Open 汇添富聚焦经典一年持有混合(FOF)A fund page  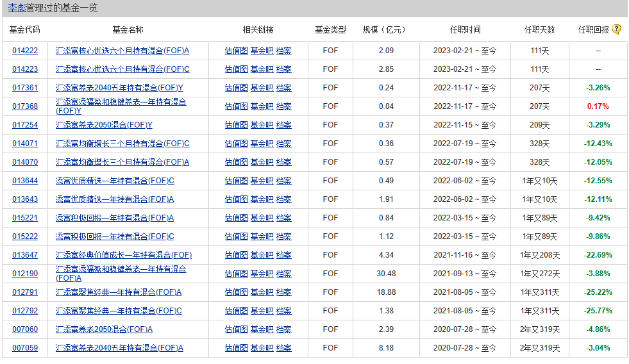pyautogui.click(x=119, y=292)
